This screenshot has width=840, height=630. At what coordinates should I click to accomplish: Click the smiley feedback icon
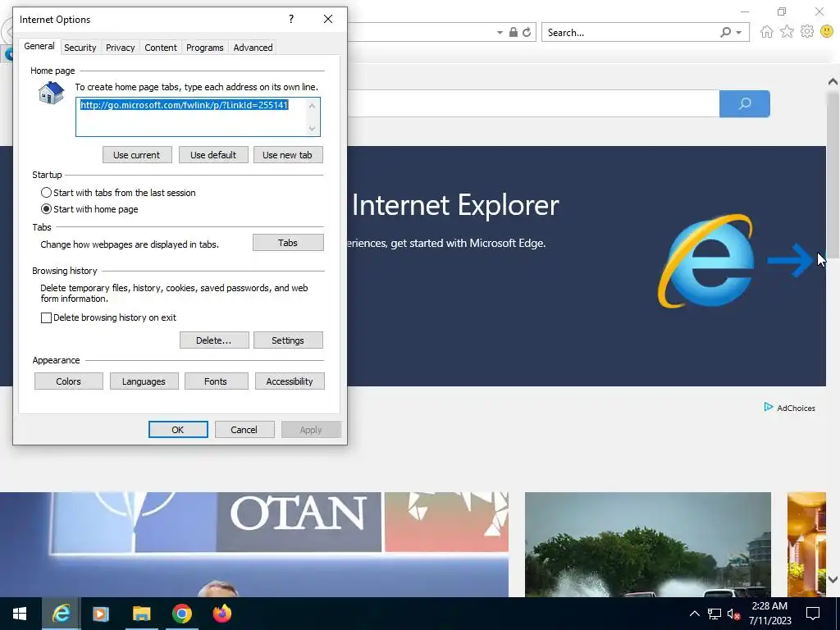tap(827, 32)
